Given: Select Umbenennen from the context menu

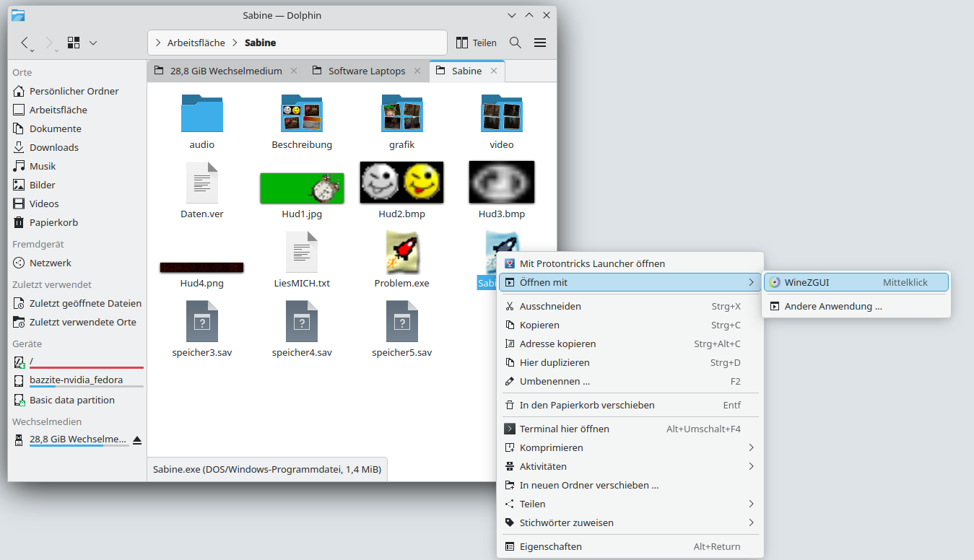Looking at the screenshot, I should click(x=555, y=381).
